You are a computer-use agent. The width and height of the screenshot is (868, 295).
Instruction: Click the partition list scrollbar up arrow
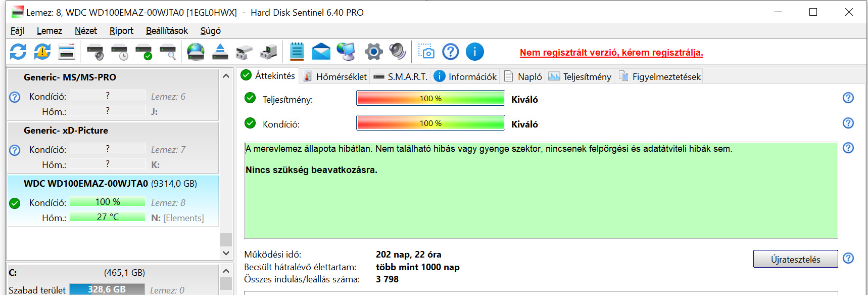click(x=226, y=271)
